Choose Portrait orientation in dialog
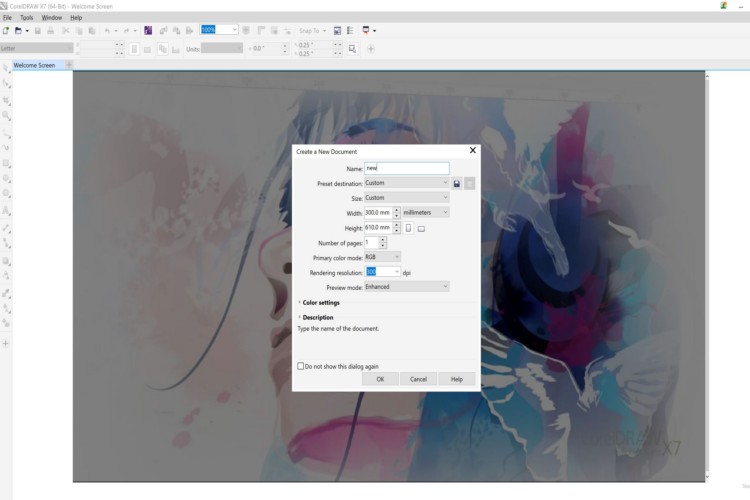 tap(408, 228)
